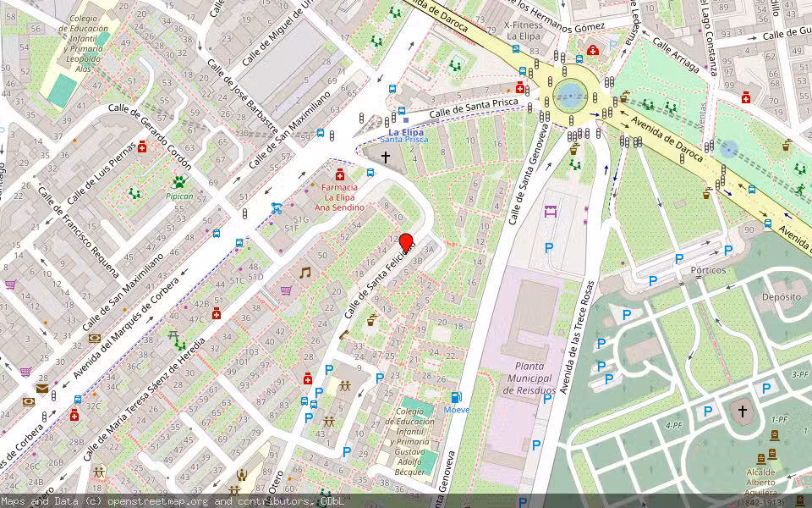Select the Pipican paw print icon
812x508 pixels.
pyautogui.click(x=179, y=183)
